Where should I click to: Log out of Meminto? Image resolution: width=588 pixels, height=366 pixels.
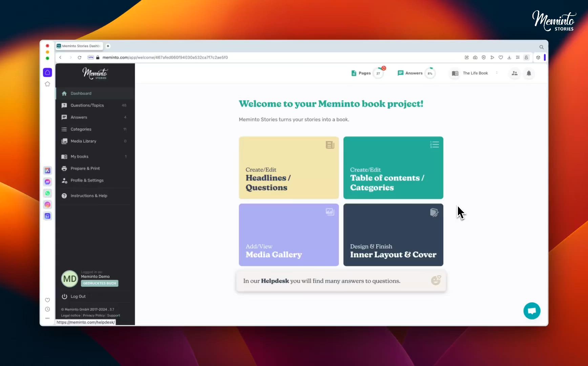click(x=74, y=297)
